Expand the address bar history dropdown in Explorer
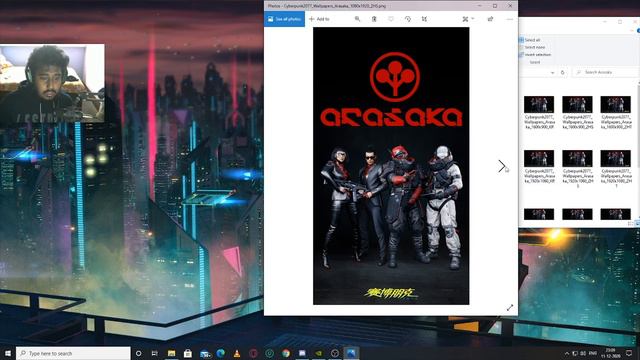 552,73
